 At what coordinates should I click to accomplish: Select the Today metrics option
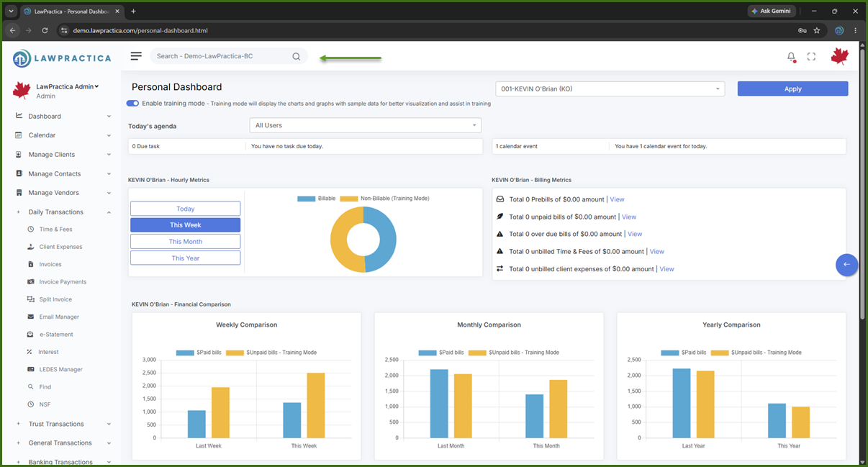tap(186, 209)
